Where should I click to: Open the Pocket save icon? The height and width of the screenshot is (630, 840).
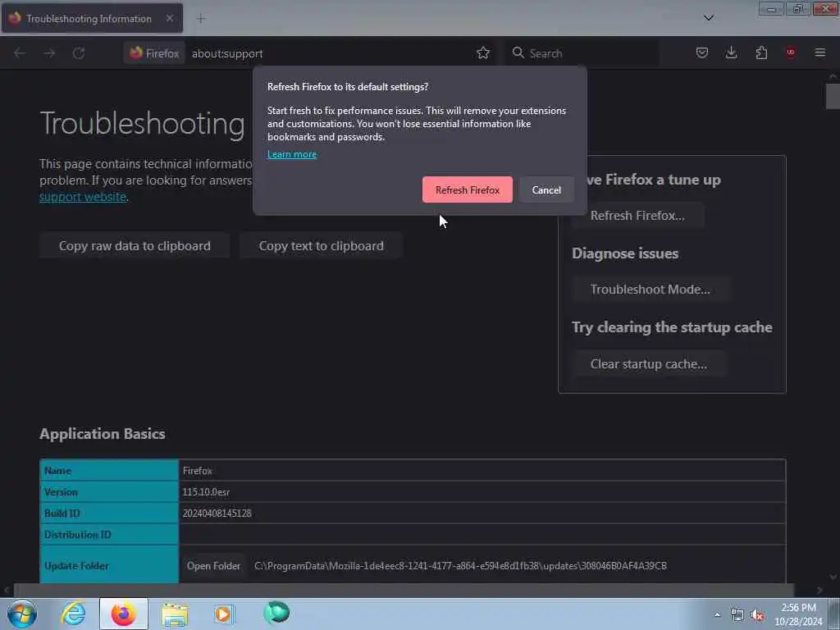(702, 52)
